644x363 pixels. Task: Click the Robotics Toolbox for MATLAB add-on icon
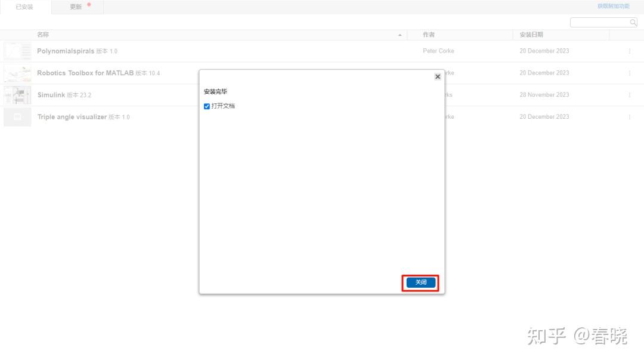(x=17, y=73)
